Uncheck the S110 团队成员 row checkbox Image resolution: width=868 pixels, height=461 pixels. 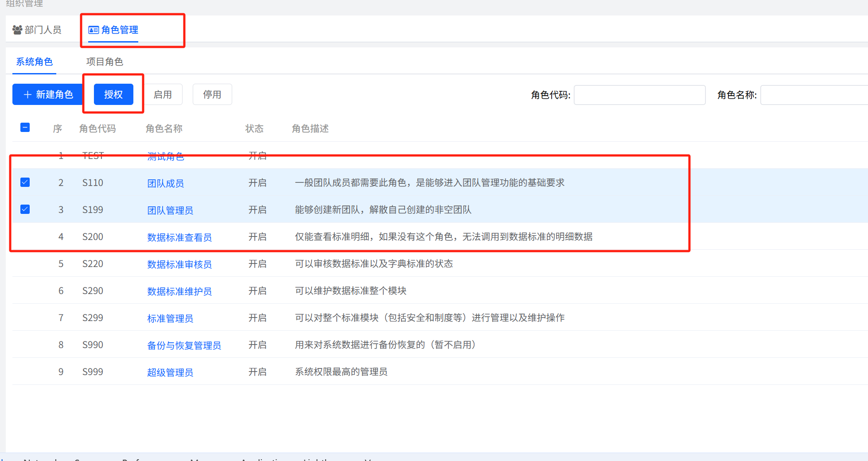tap(25, 182)
